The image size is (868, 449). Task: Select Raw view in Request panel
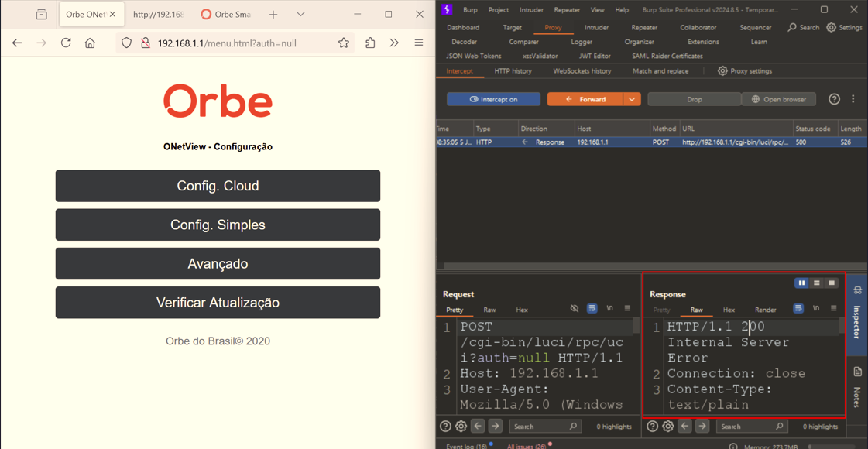(489, 310)
